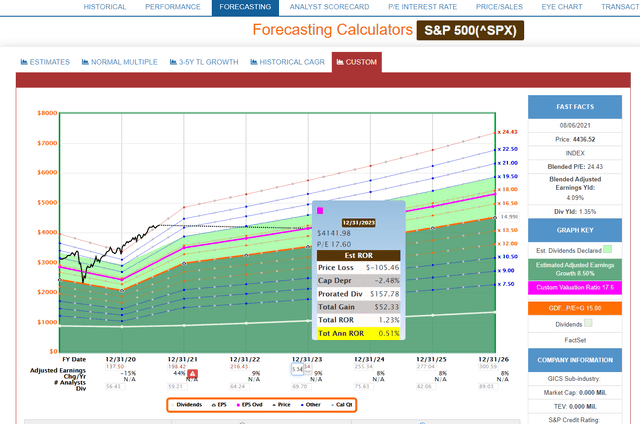
Task: Switch to the 3-5Y TL GROWTH tab
Action: pyautogui.click(x=204, y=62)
